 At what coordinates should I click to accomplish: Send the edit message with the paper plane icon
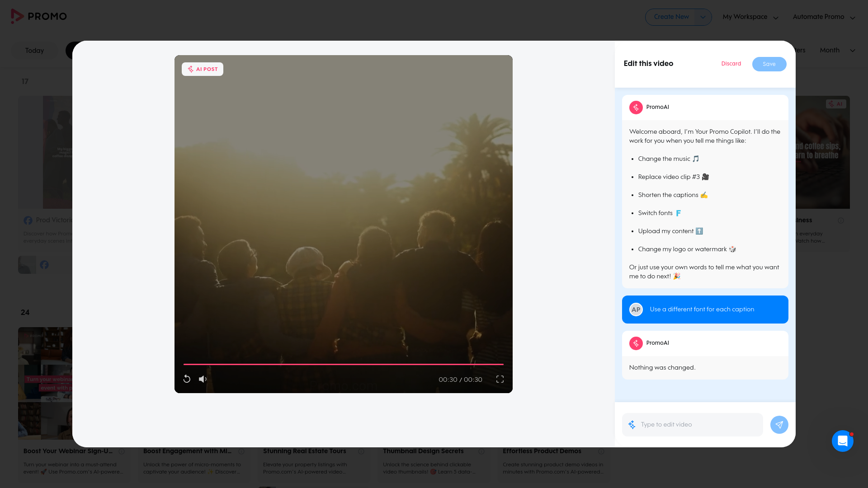pos(779,425)
